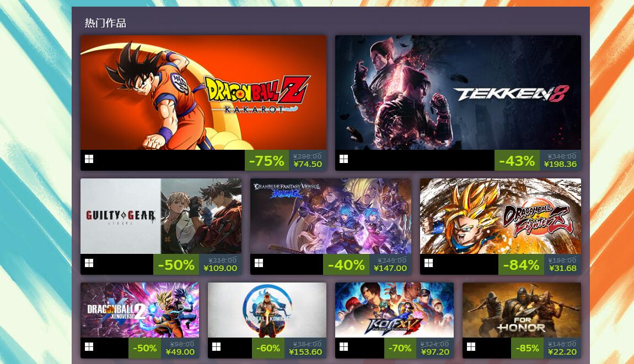
Task: Select the Guilty Gear Strive artwork
Action: [161, 216]
